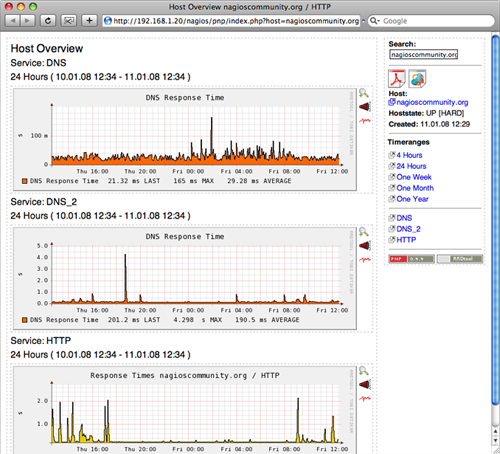Click the PDF export icon in the sidebar

tap(397, 78)
